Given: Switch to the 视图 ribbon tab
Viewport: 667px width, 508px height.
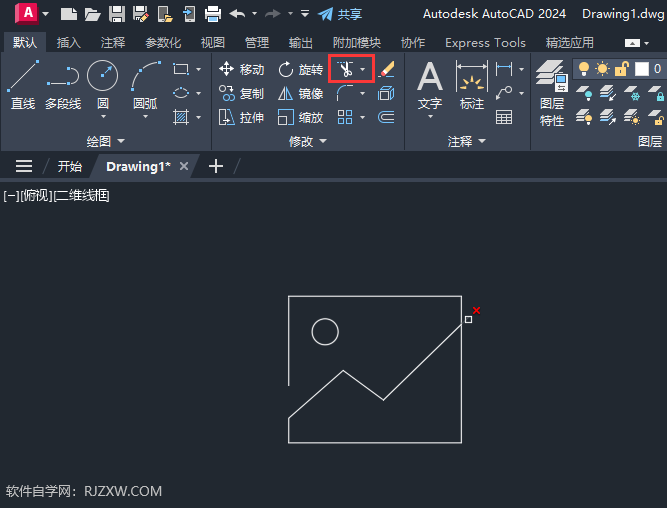Looking at the screenshot, I should pos(212,43).
